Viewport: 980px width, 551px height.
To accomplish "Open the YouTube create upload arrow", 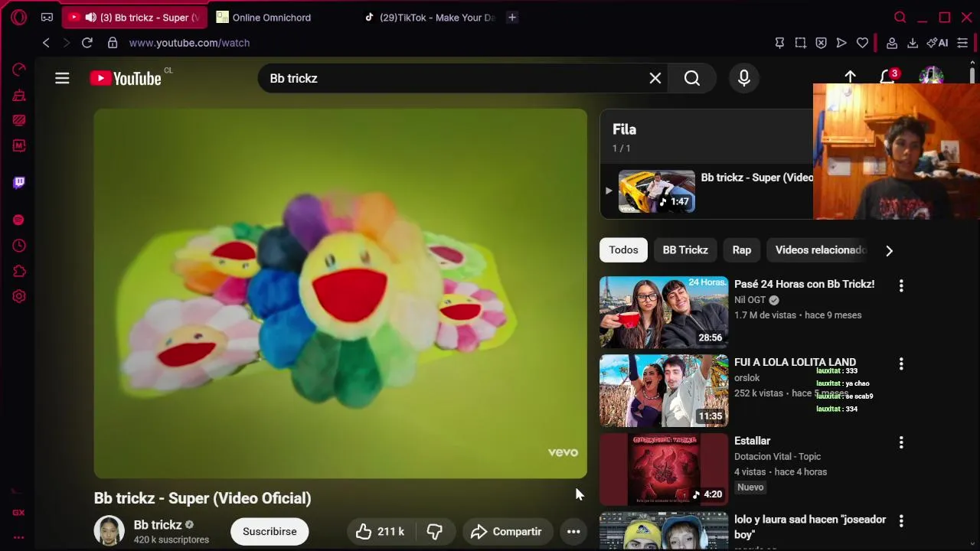I will pos(851,77).
